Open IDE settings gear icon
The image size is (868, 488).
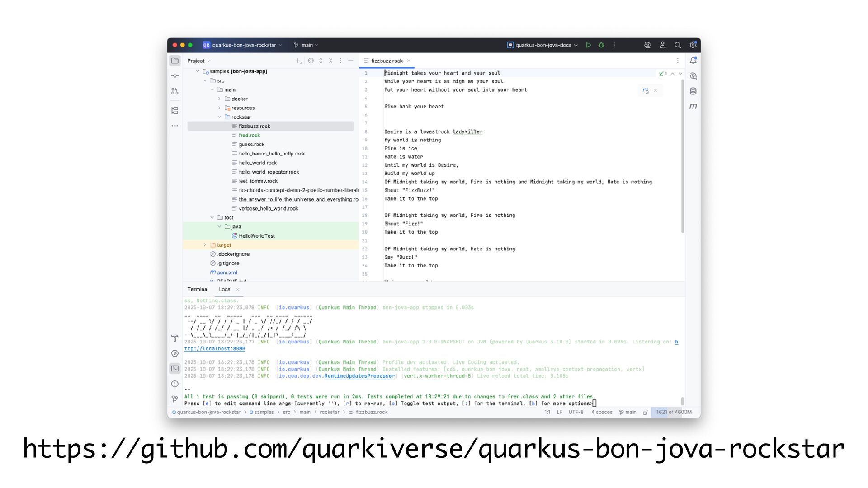point(693,45)
